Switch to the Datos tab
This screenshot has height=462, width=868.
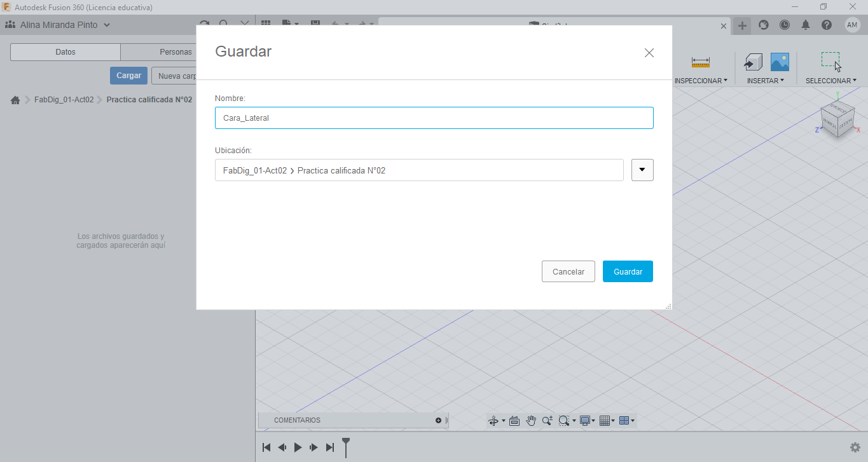point(65,52)
